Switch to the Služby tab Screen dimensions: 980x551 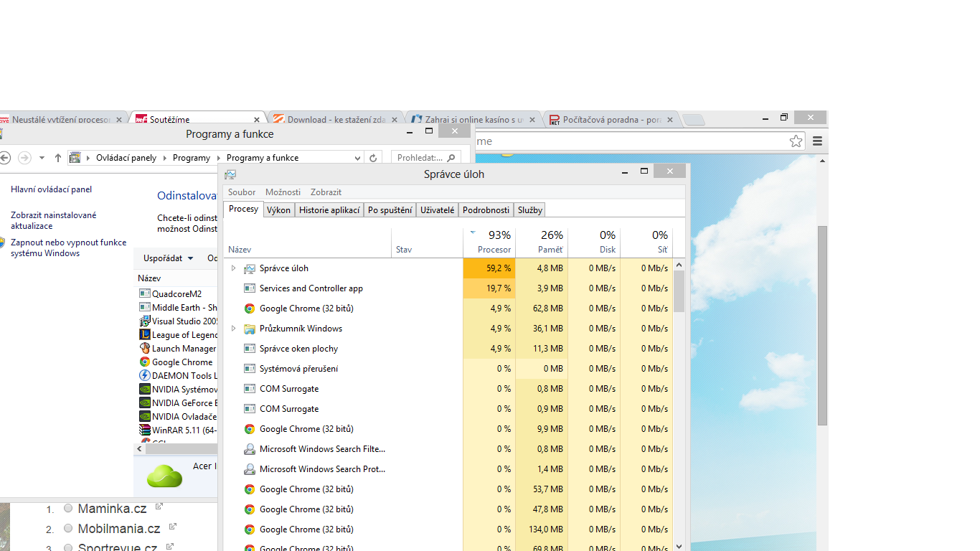click(530, 210)
